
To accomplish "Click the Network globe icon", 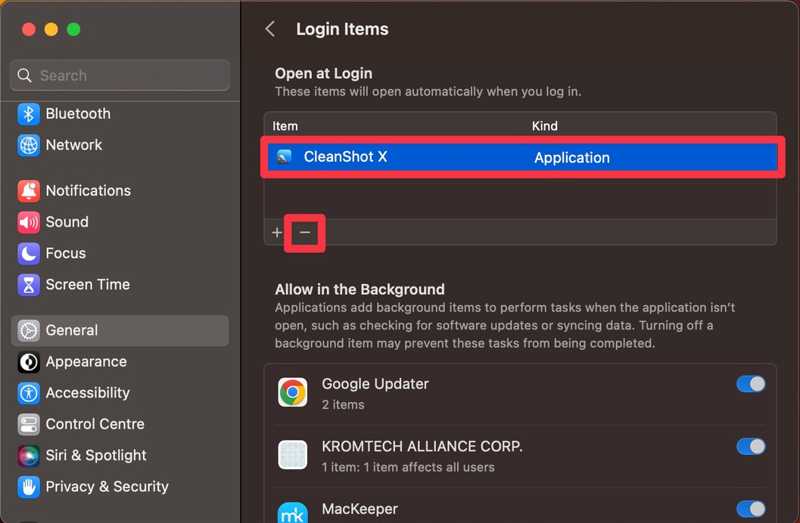I will coord(29,145).
